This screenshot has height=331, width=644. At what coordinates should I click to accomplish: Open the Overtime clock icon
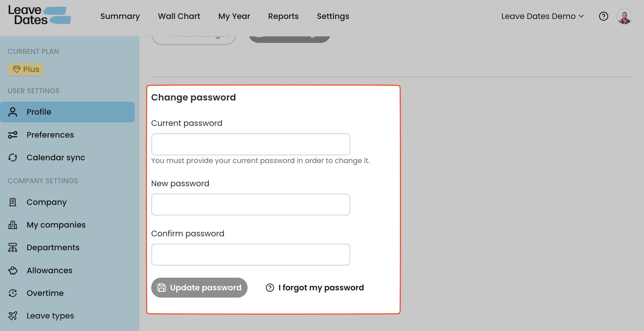(x=13, y=293)
